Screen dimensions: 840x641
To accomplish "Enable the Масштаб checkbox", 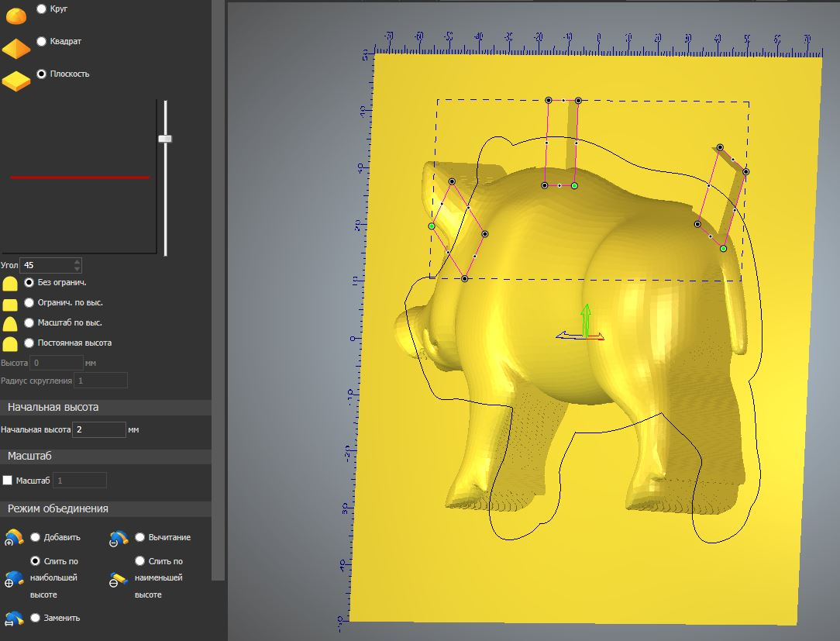I will click(8, 481).
